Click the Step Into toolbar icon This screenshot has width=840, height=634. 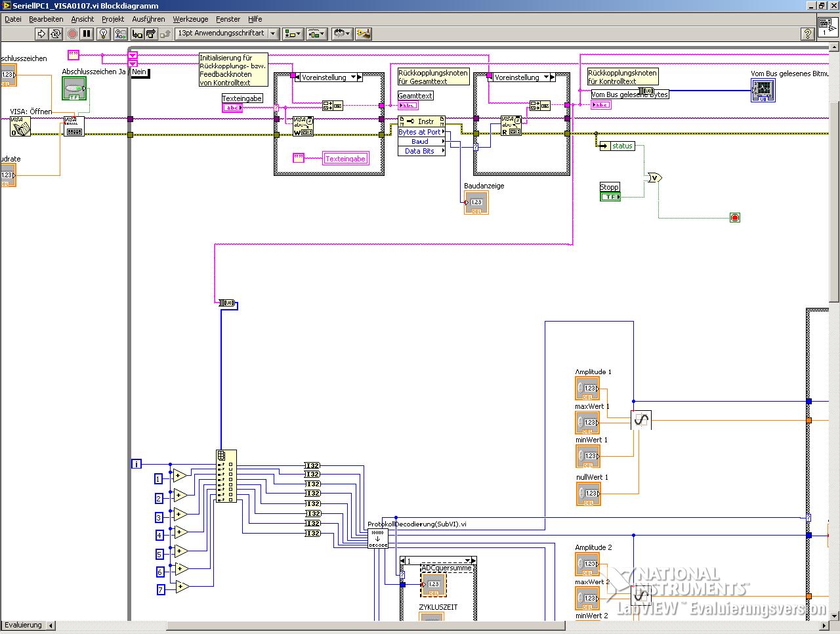137,33
